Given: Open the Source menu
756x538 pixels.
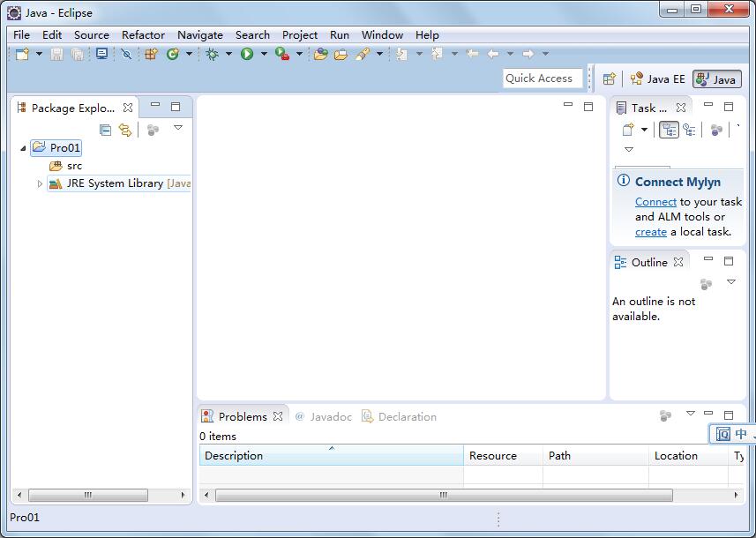Looking at the screenshot, I should point(92,35).
